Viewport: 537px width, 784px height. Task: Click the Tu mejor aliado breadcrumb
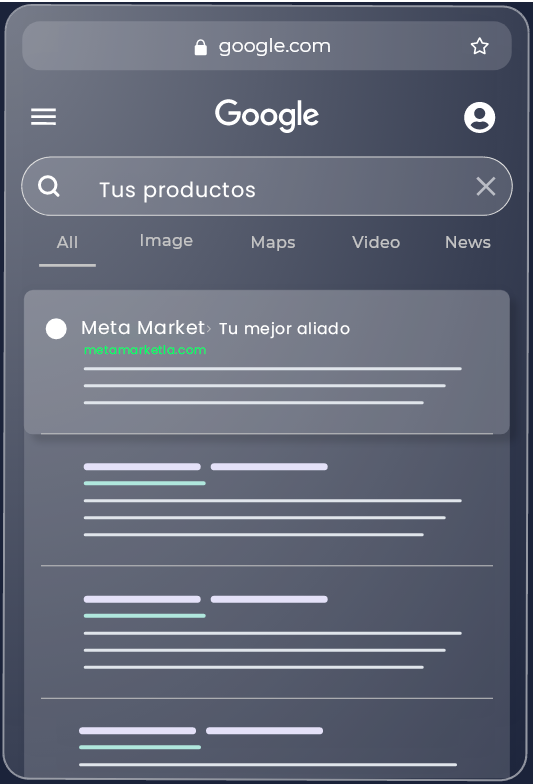(284, 328)
